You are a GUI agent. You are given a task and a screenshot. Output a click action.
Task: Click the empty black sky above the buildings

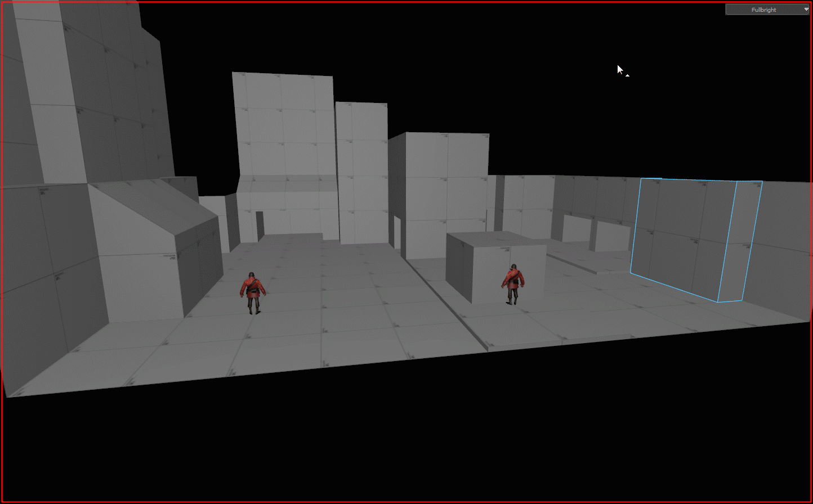(507, 67)
